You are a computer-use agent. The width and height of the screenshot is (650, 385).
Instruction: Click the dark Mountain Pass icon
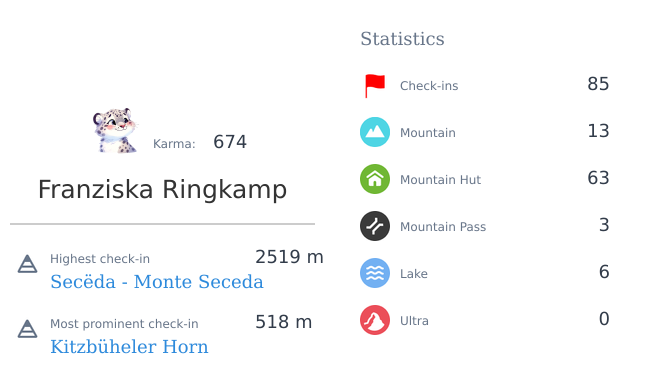[375, 226]
